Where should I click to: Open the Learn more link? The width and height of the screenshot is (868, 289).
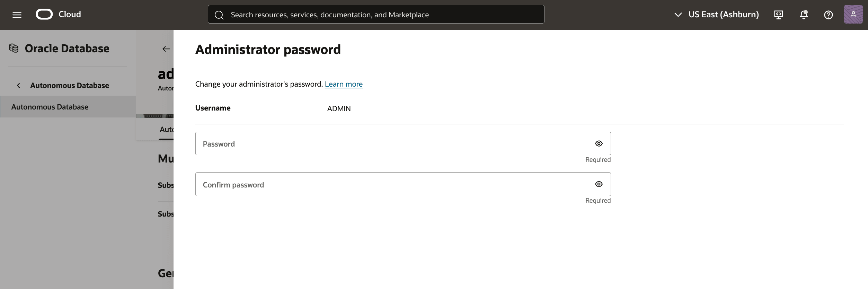(344, 84)
